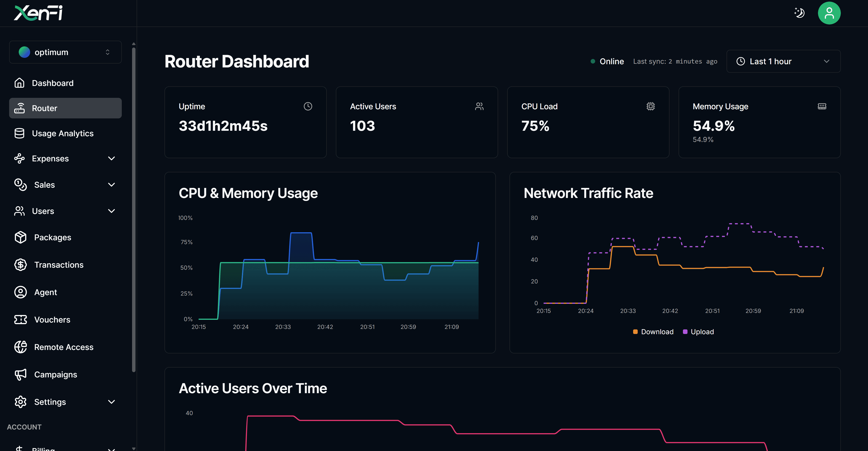Click the clock icon in time range selector
Image resolution: width=868 pixels, height=451 pixels.
(741, 61)
